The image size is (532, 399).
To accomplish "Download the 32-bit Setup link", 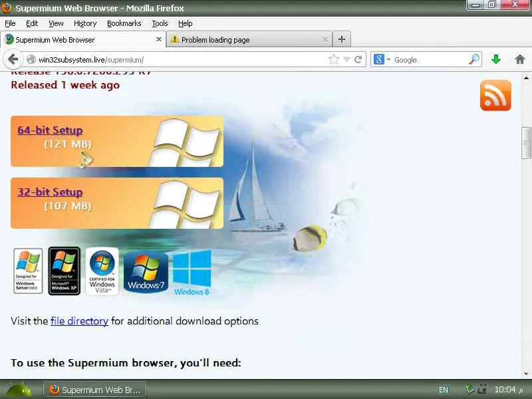I will pos(50,192).
